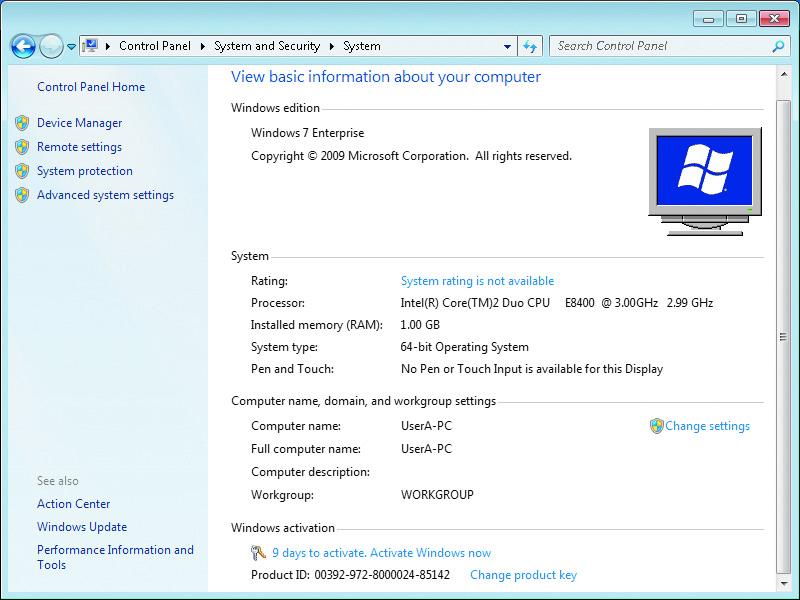This screenshot has width=800, height=600.
Task: Open Windows Update link
Action: click(x=82, y=527)
